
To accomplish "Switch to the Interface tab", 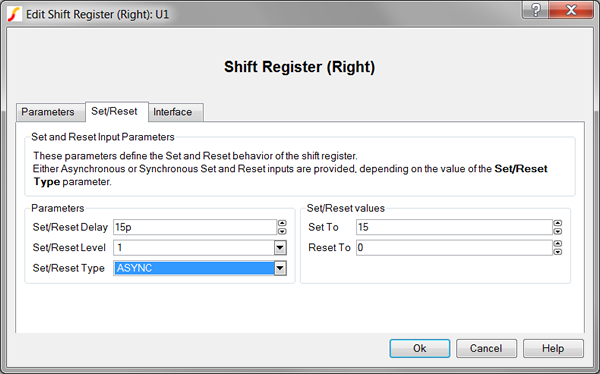I will click(x=173, y=112).
